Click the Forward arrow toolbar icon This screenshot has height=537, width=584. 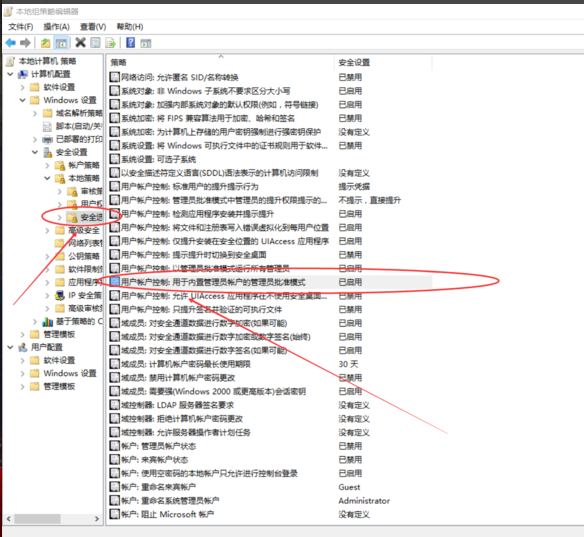[25, 43]
